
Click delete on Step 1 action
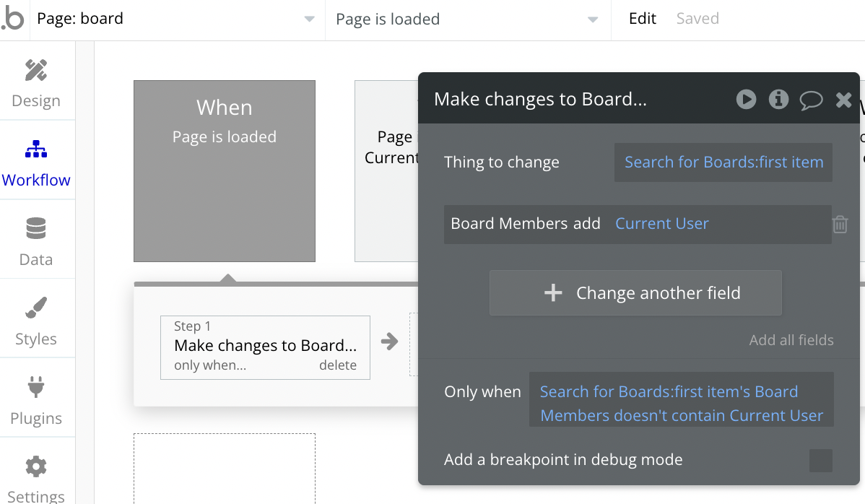pos(338,365)
